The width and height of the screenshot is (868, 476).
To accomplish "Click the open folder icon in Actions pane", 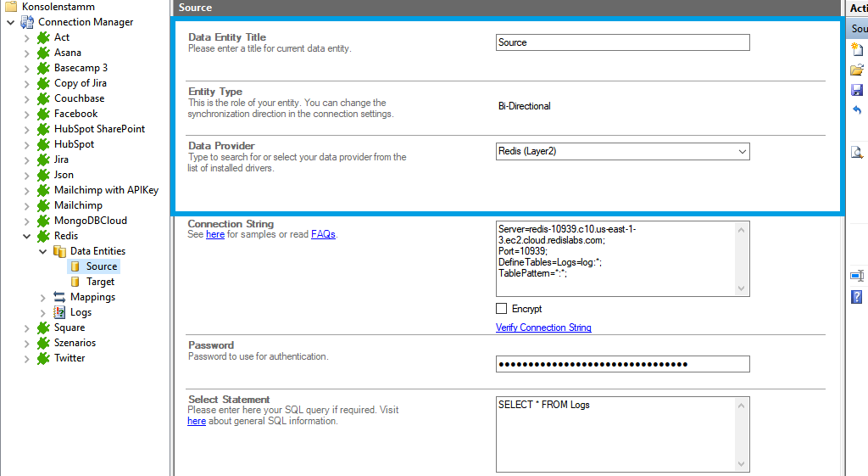I will click(x=857, y=70).
